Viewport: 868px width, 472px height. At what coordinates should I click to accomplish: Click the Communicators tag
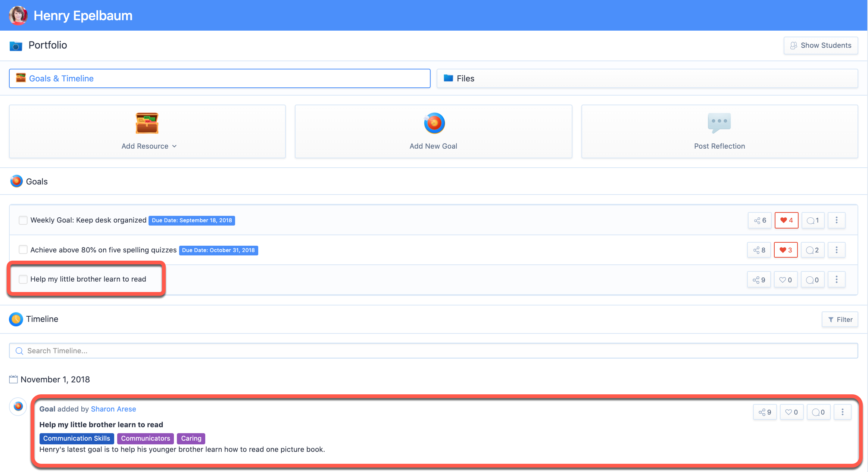(146, 438)
